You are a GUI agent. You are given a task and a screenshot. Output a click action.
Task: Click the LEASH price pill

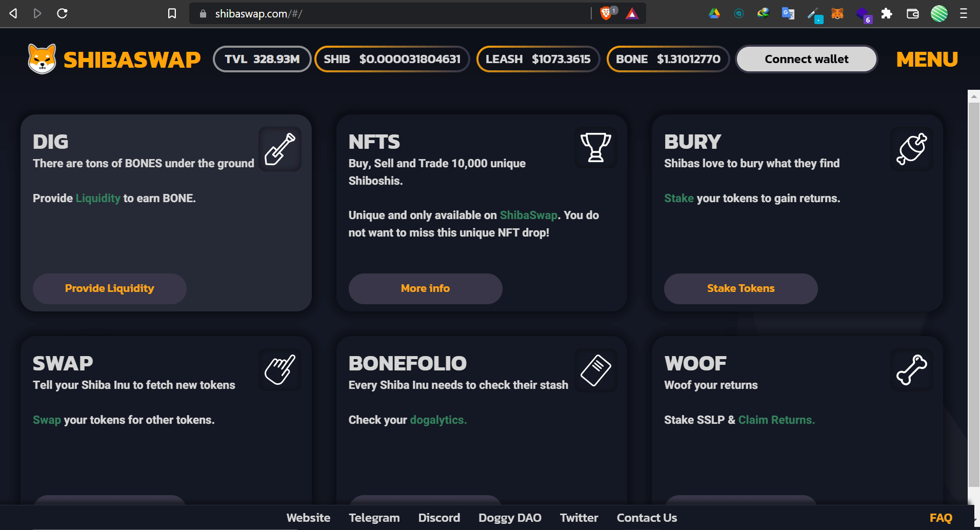[538, 59]
